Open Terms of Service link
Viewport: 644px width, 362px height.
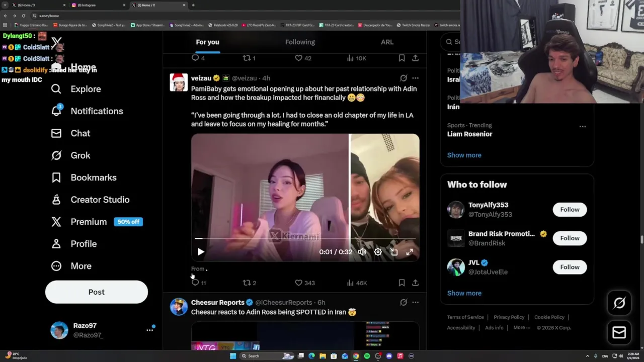tap(465, 317)
